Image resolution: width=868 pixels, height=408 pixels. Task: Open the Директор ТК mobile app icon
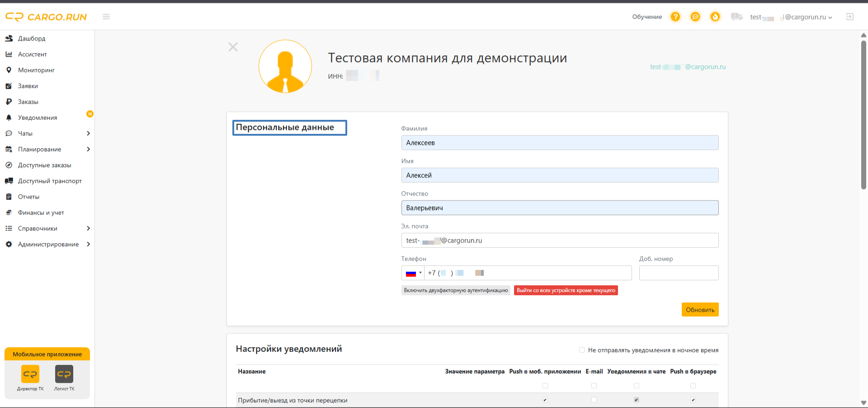tap(30, 374)
